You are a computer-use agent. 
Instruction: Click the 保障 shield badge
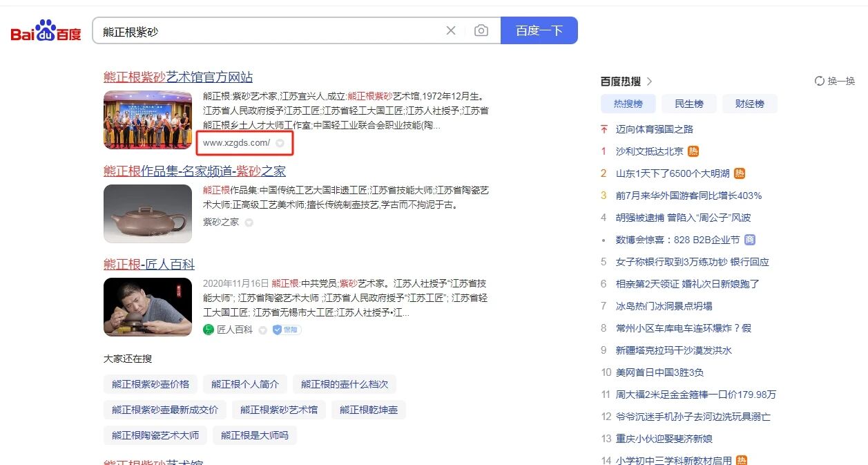coord(287,330)
